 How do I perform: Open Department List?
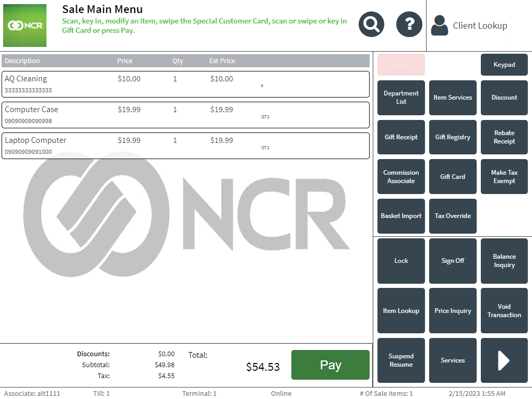(x=401, y=98)
